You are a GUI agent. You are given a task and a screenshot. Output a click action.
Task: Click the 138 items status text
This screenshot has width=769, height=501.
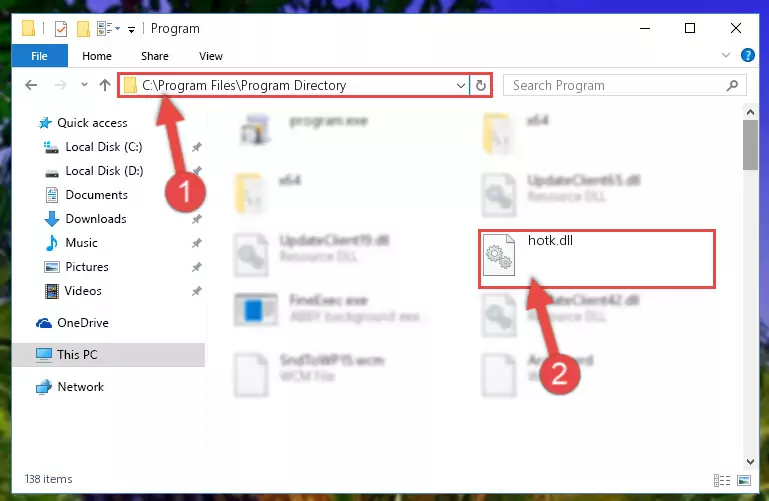(49, 479)
